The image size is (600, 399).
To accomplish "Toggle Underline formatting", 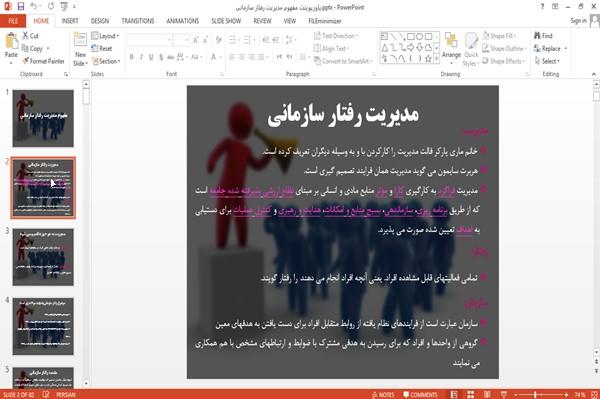I will tap(151, 57).
